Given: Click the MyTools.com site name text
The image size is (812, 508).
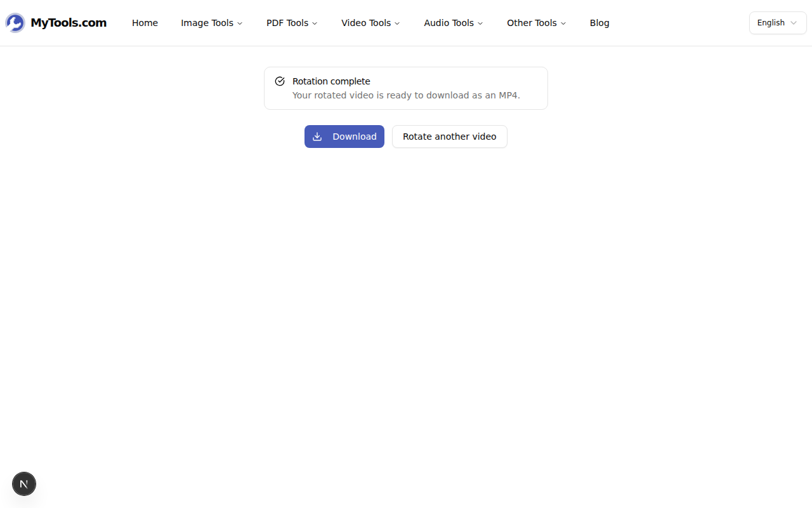Looking at the screenshot, I should point(69,22).
